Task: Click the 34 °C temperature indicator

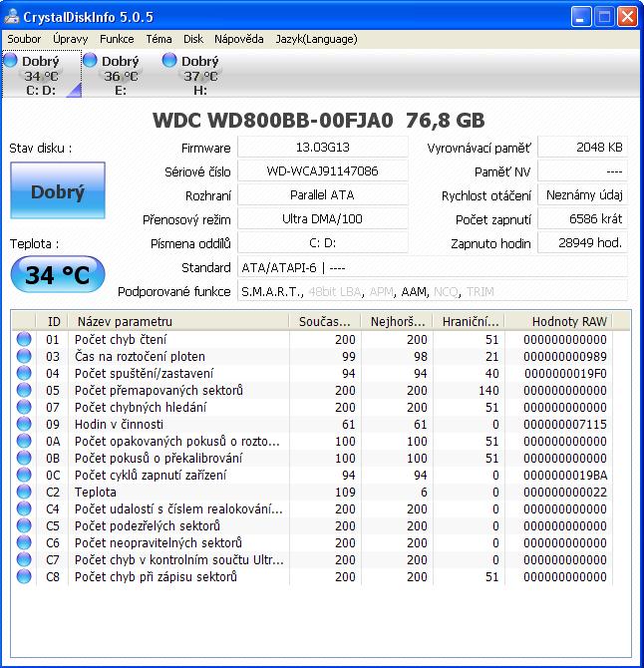Action: [x=58, y=274]
